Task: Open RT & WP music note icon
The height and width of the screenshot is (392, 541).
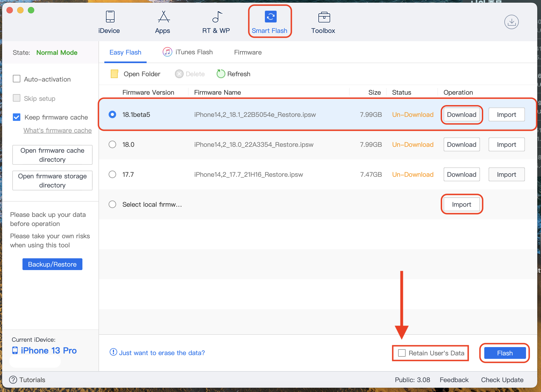Action: tap(217, 17)
